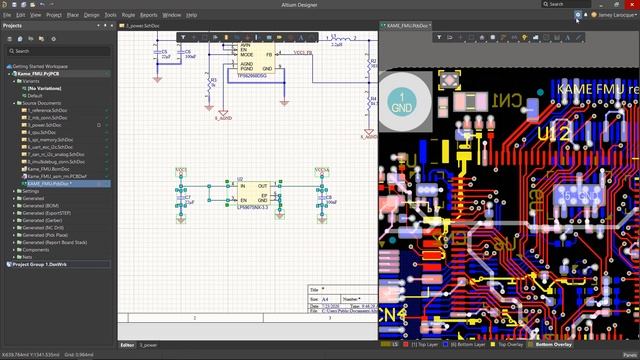Image resolution: width=640 pixels, height=360 pixels.
Task: Click the Projects panel search field
Action: coord(59,51)
